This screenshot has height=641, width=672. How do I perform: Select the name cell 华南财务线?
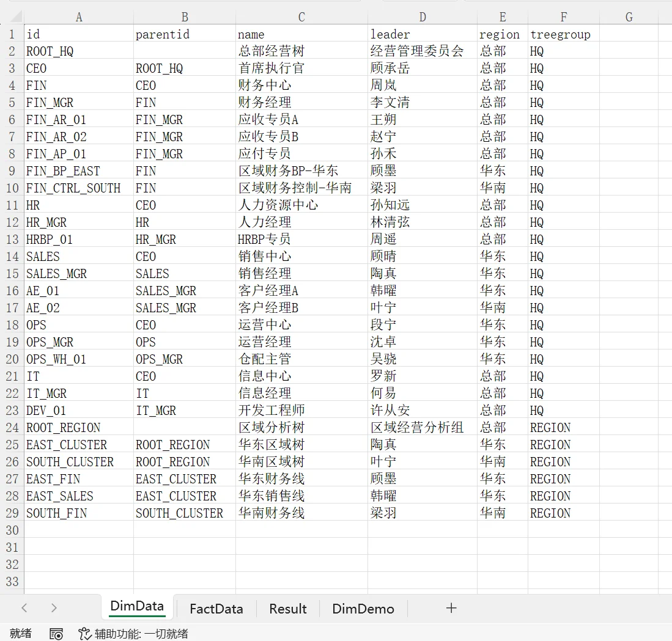[301, 513]
